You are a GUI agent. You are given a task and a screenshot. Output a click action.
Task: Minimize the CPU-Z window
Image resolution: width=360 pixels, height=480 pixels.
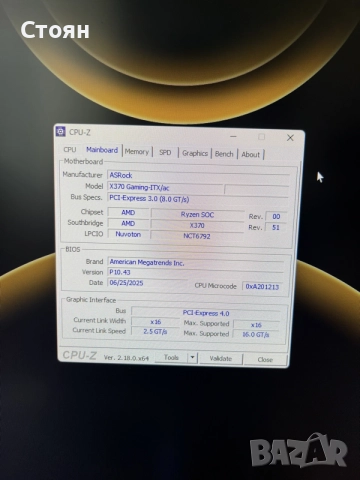point(233,137)
